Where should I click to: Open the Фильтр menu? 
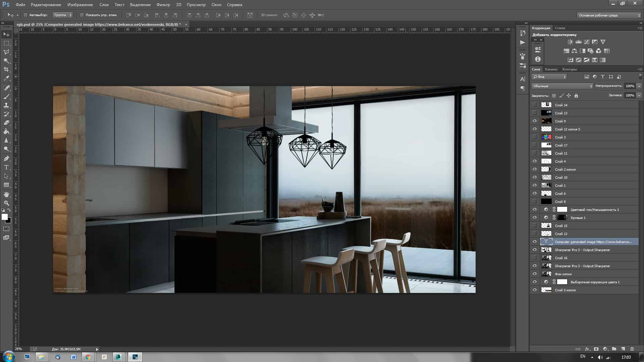coord(163,5)
